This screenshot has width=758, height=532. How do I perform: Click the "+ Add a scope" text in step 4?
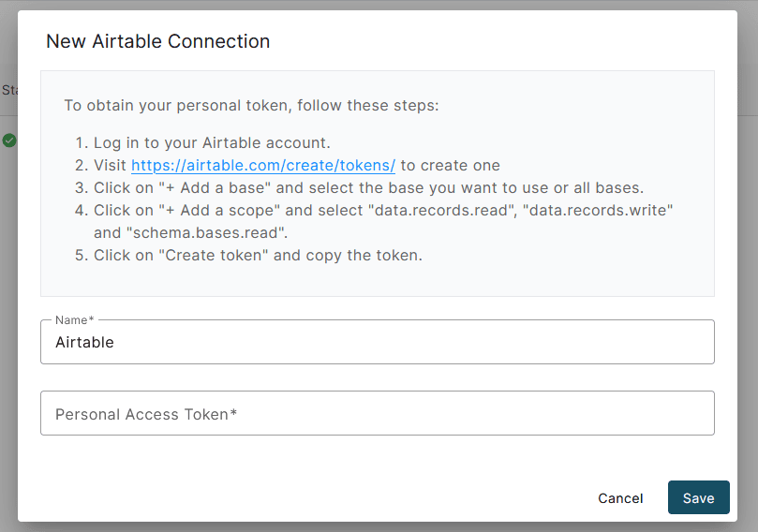tap(219, 210)
